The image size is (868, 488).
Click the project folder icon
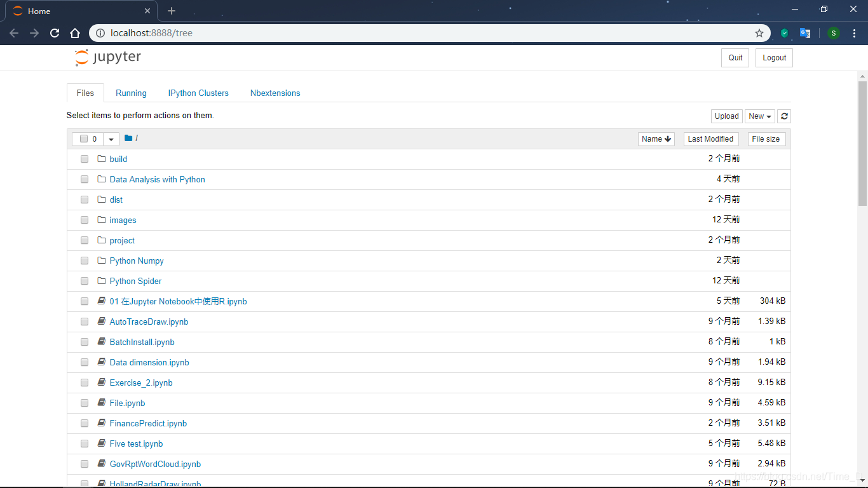pyautogui.click(x=102, y=240)
